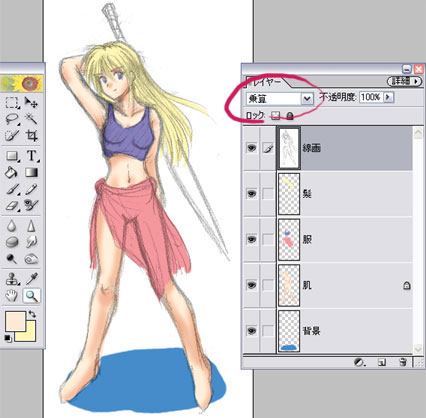Delete layer using trash icon
The width and height of the screenshot is (426, 418).
[x=403, y=362]
